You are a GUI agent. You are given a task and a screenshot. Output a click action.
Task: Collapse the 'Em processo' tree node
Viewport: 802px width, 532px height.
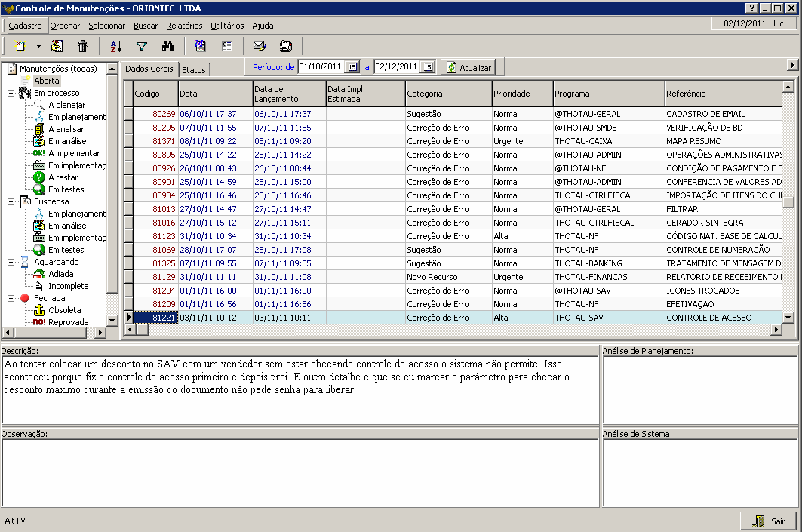pyautogui.click(x=11, y=93)
